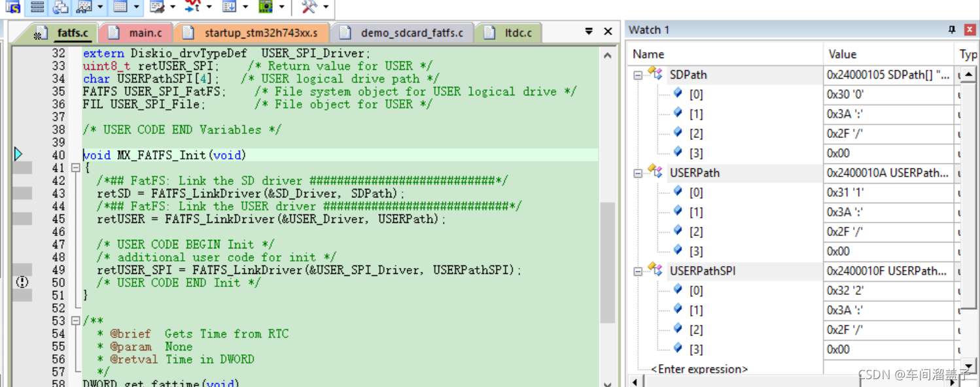The image size is (980, 387).
Task: Click the Watch horizontal scroll left arrow
Action: [x=634, y=381]
